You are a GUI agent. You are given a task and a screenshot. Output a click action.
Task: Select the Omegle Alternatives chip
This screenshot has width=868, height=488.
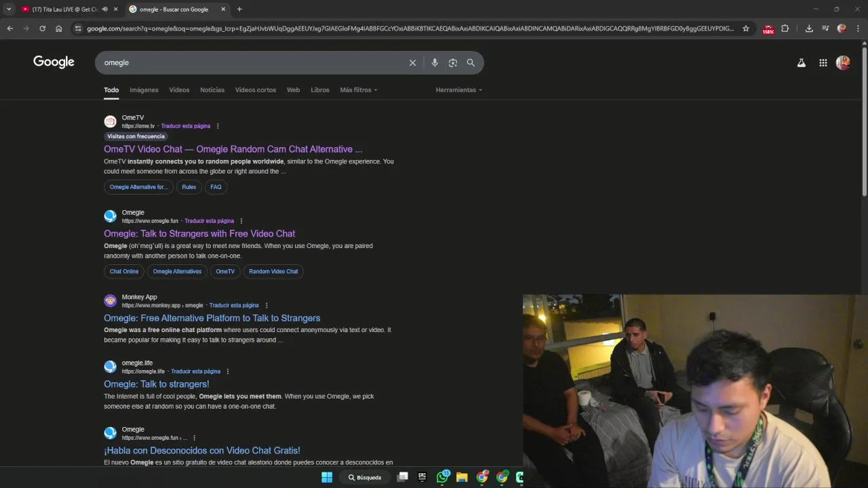177,272
